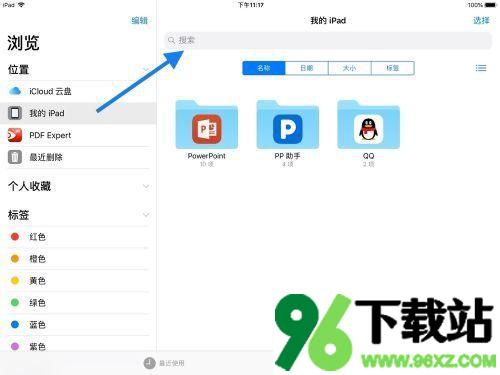
Task: Focus the 搜索 search field
Action: click(328, 40)
